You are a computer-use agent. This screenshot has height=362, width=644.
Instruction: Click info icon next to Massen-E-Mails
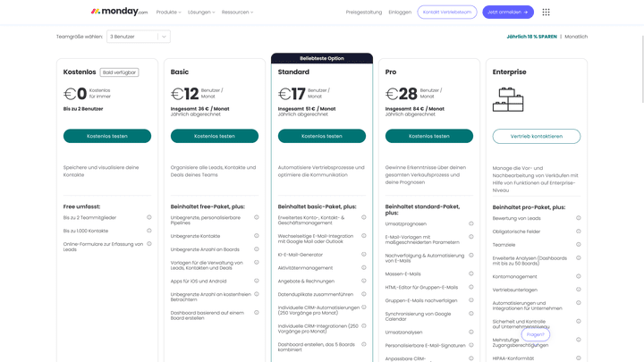click(x=471, y=274)
